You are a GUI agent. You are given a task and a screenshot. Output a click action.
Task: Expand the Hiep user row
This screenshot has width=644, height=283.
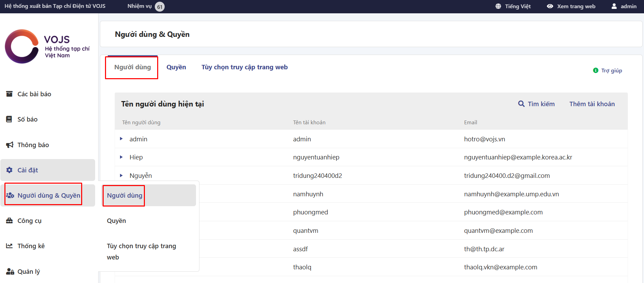point(121,157)
